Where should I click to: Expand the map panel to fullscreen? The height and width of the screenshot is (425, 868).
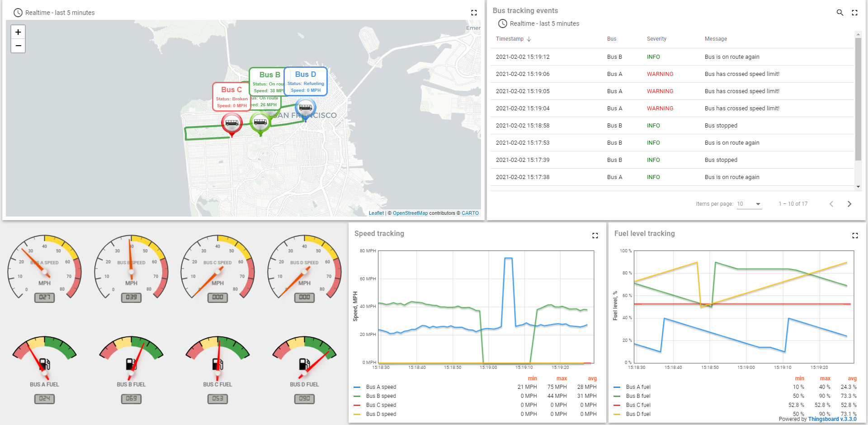[x=474, y=13]
